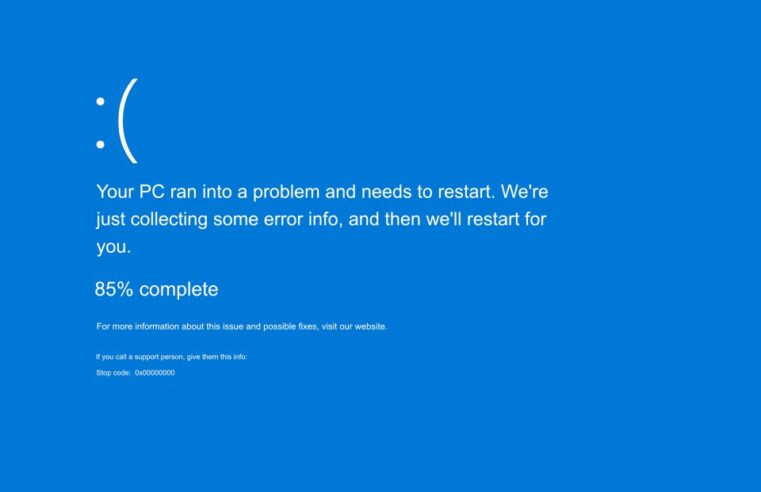Click the word complete after 85%
The height and width of the screenshot is (492, 761).
pyautogui.click(x=179, y=290)
